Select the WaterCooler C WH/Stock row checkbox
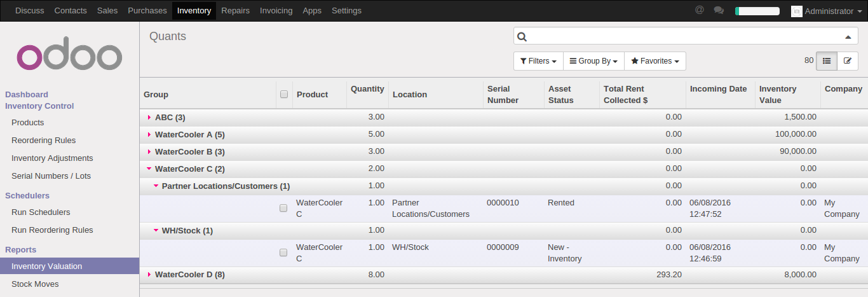This screenshot has height=297, width=868. tap(283, 252)
